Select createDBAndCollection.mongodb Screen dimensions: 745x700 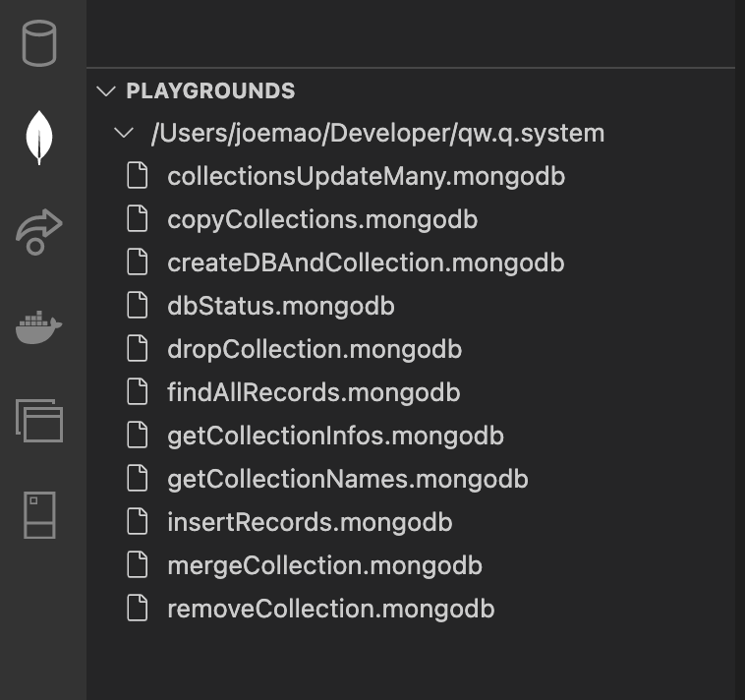coord(366,262)
